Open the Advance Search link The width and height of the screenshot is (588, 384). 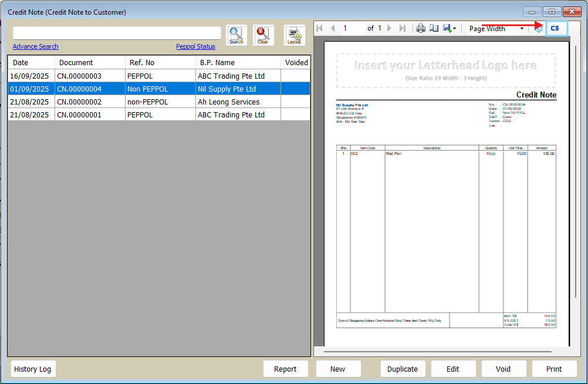[x=36, y=46]
